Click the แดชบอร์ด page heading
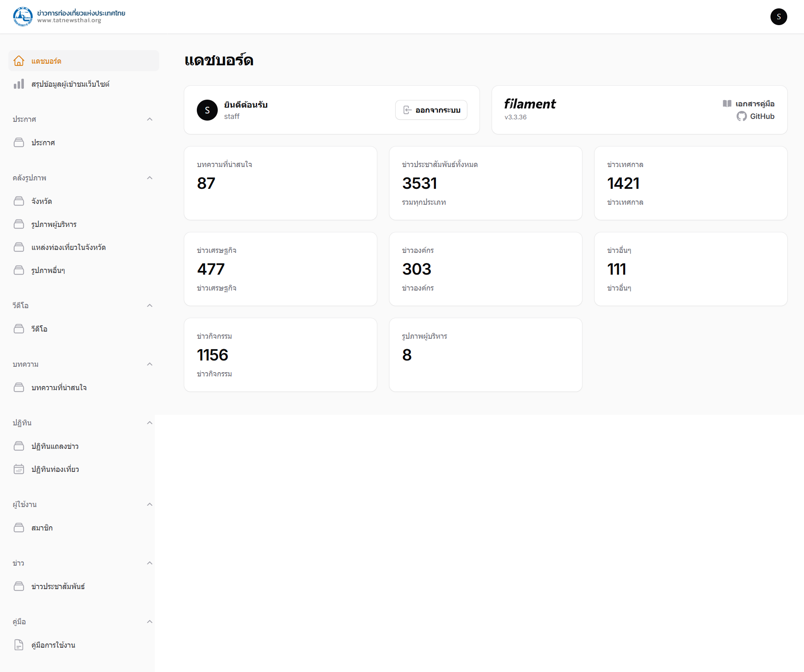The image size is (804, 672). [219, 60]
